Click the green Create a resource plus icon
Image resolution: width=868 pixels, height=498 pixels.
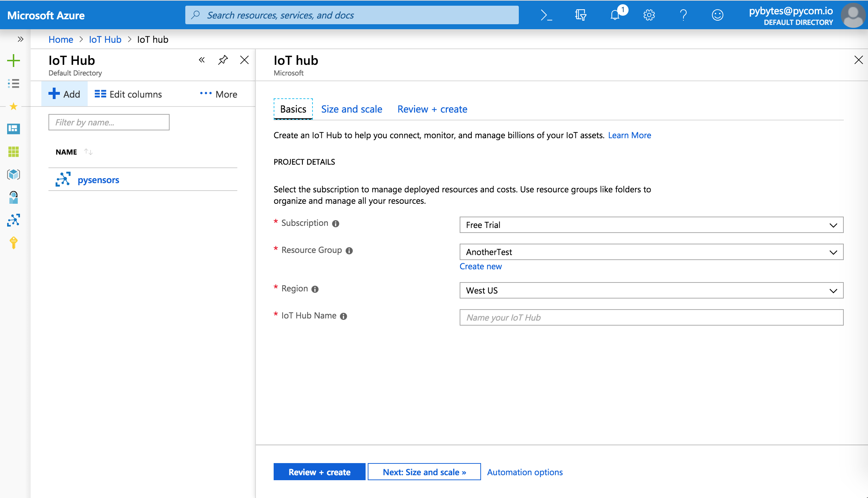(14, 61)
